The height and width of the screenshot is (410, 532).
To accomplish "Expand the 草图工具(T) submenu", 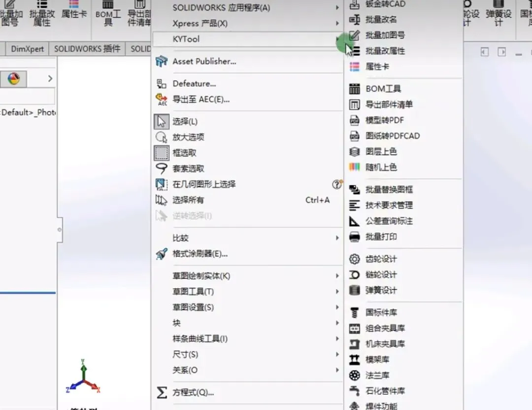I will pyautogui.click(x=248, y=292).
